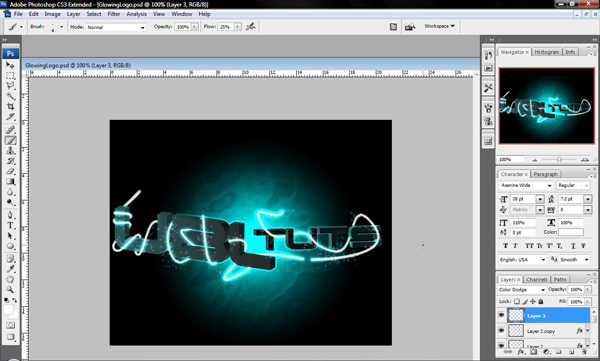The width and height of the screenshot is (600, 361).
Task: Toggle lock all padlock icon
Action: [541, 301]
